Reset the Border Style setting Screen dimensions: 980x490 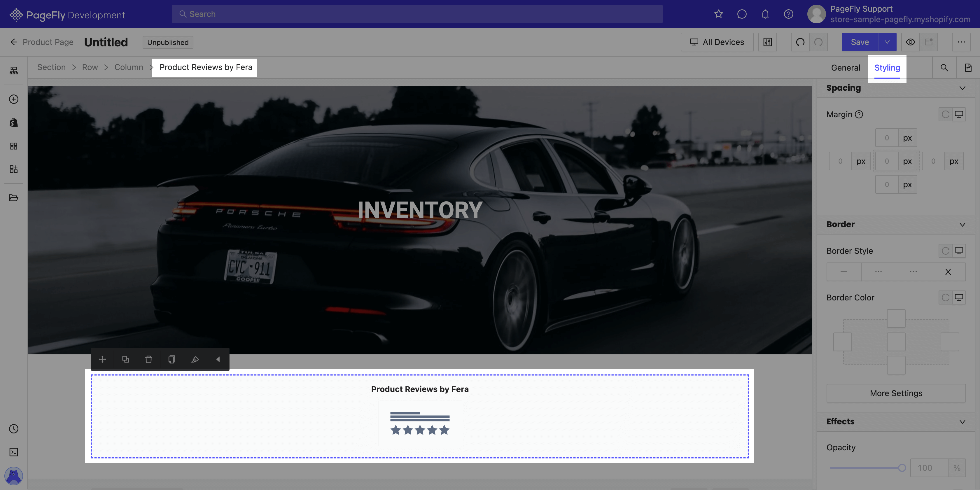tap(945, 251)
